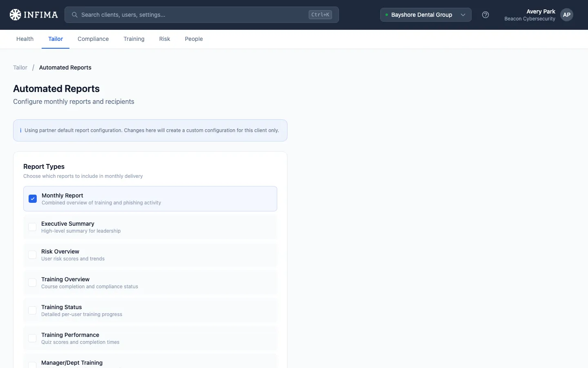Viewport: 588px width, 368px height.
Task: Click the info icon in the banner
Action: pos(20,130)
